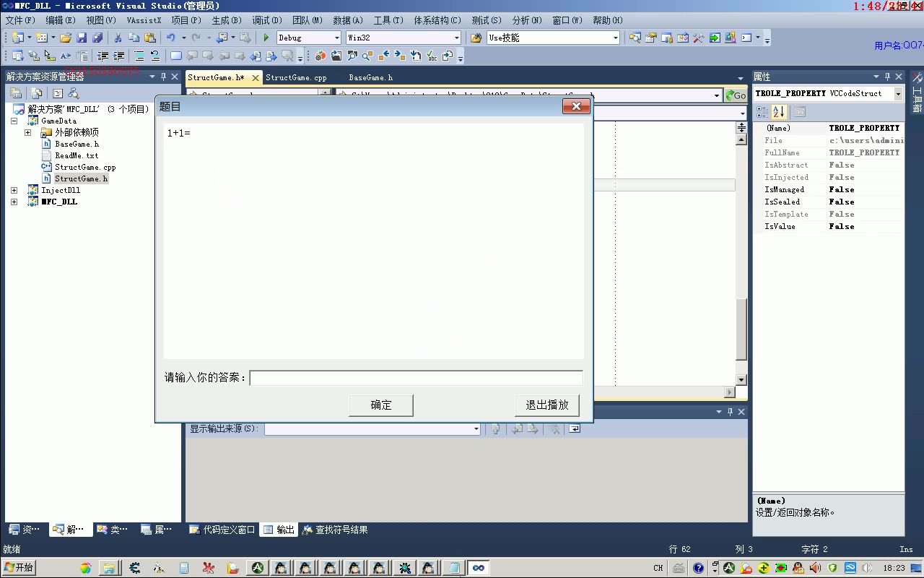This screenshot has width=924, height=578.
Task: Click the Properties Window toolbar icon
Action: pyautogui.click(x=651, y=38)
